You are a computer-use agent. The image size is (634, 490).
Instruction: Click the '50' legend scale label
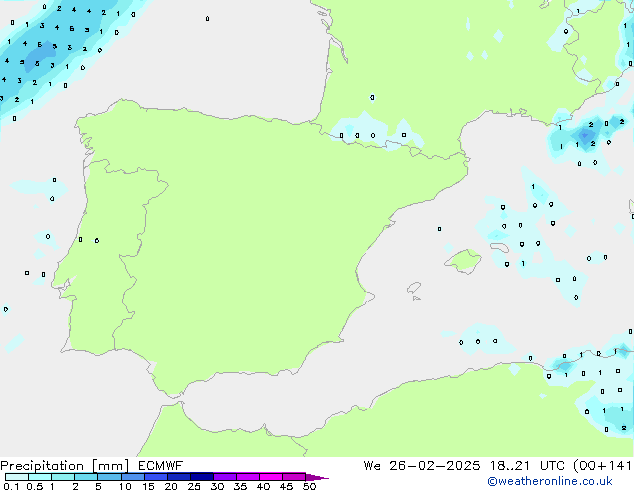click(309, 486)
